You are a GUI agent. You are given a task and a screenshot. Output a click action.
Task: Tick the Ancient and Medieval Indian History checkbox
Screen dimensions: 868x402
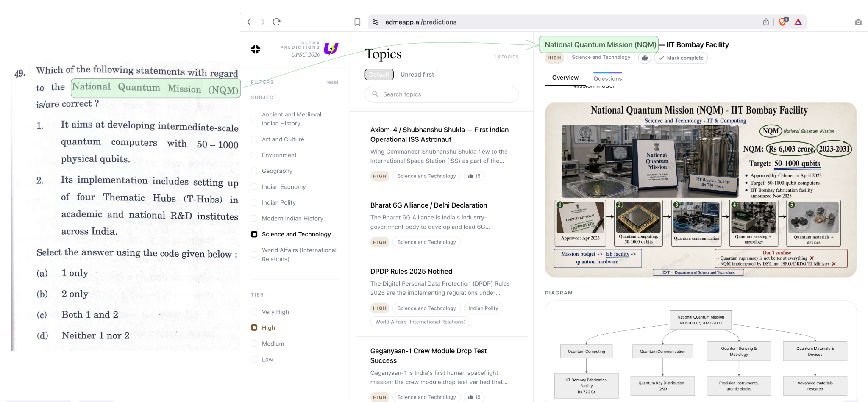pos(254,119)
